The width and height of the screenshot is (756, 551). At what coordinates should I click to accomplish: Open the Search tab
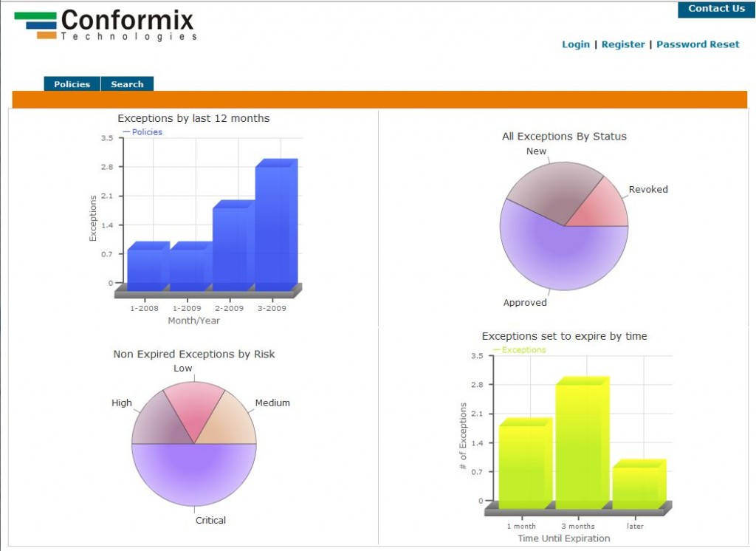click(127, 83)
